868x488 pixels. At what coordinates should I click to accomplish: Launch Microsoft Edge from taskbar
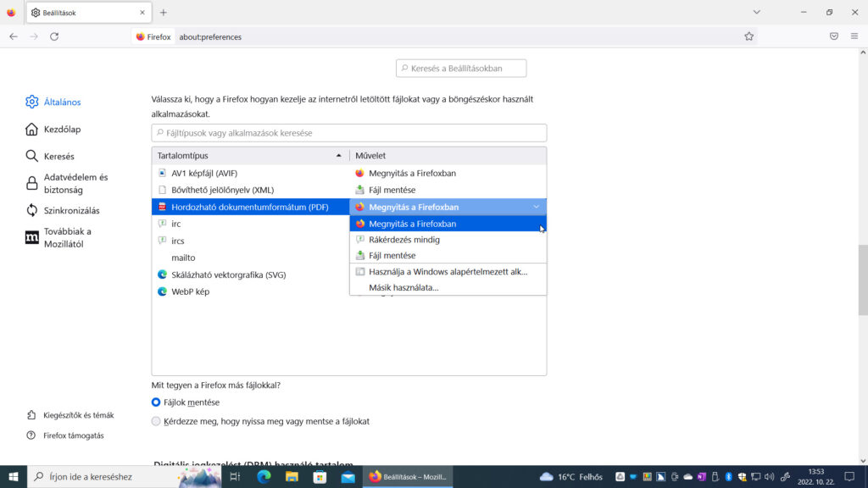click(264, 476)
